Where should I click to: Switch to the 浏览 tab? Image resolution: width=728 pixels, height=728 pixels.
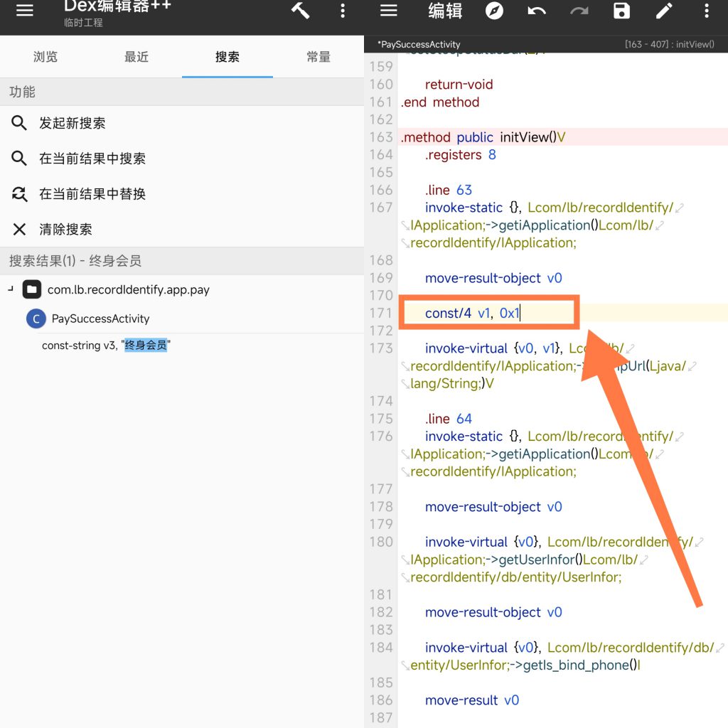coord(45,58)
